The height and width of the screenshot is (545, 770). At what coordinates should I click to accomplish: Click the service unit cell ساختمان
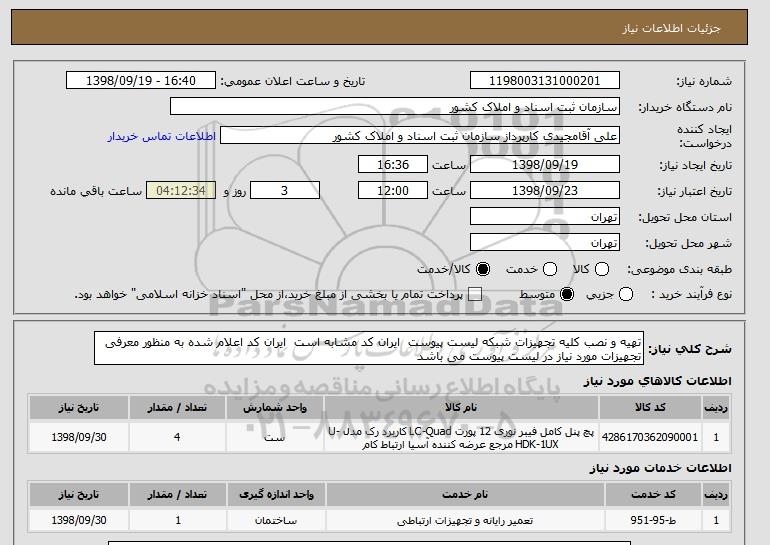tap(276, 520)
